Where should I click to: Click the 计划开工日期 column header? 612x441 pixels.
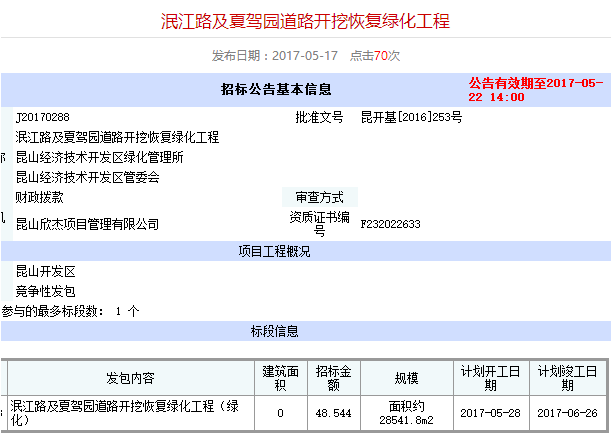[x=491, y=378]
